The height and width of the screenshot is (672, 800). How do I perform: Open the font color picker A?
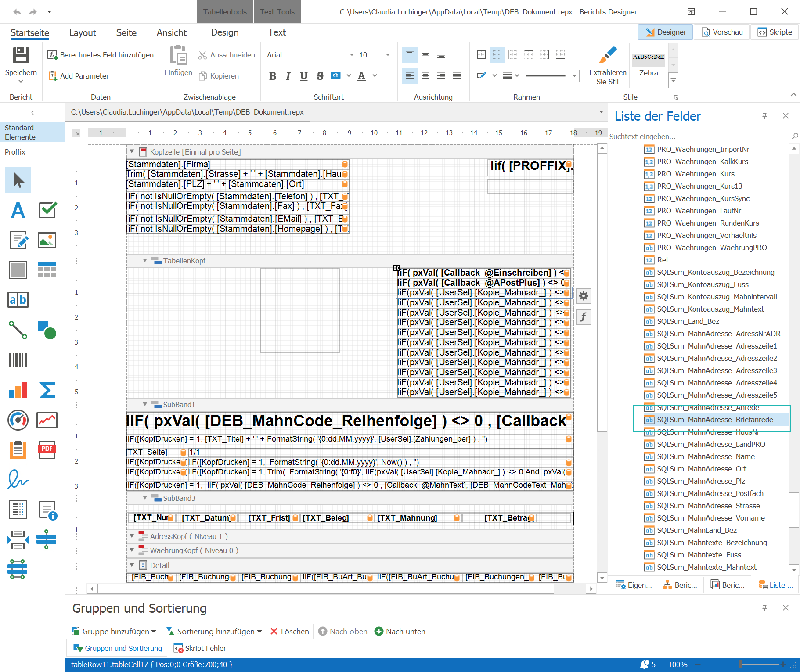pos(361,76)
